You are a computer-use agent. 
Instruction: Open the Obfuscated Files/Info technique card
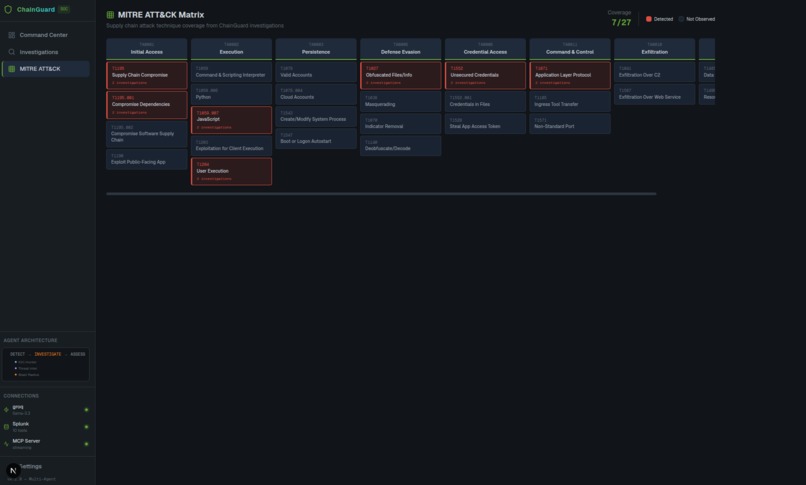point(400,76)
